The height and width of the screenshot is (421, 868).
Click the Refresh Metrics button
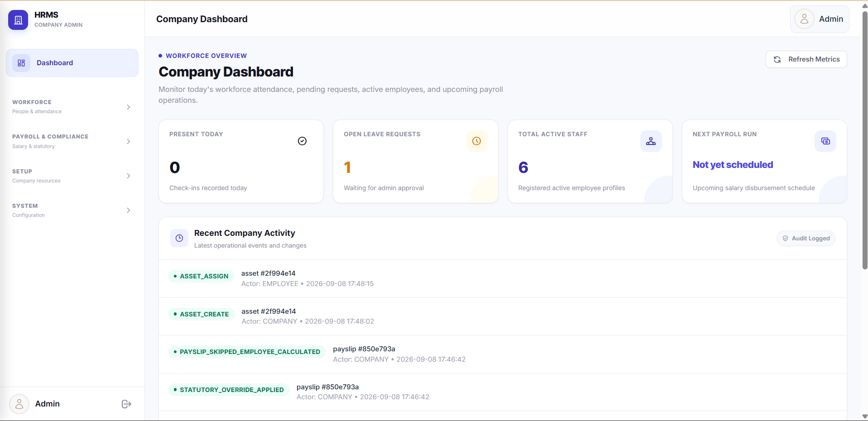point(806,59)
